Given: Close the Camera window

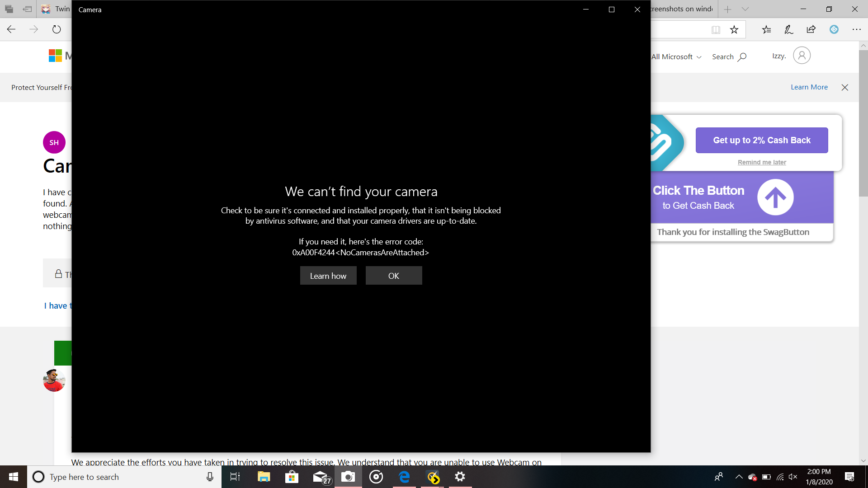Looking at the screenshot, I should tap(637, 9).
